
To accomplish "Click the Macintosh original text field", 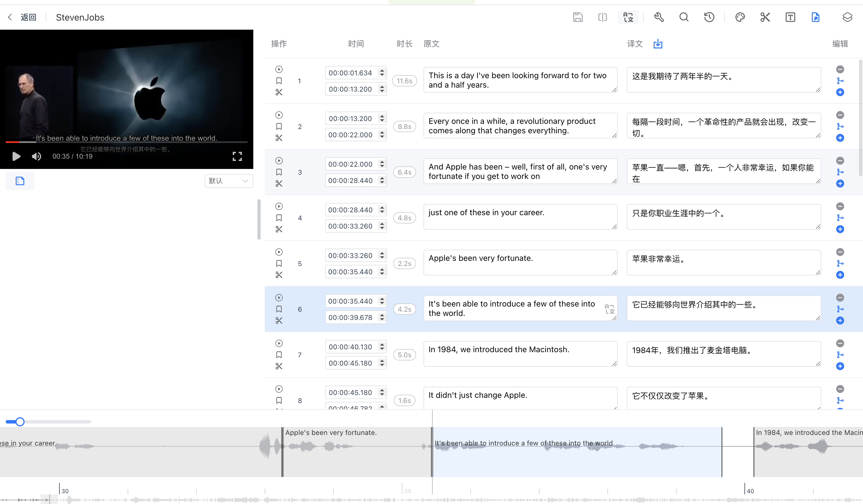I will 520,354.
